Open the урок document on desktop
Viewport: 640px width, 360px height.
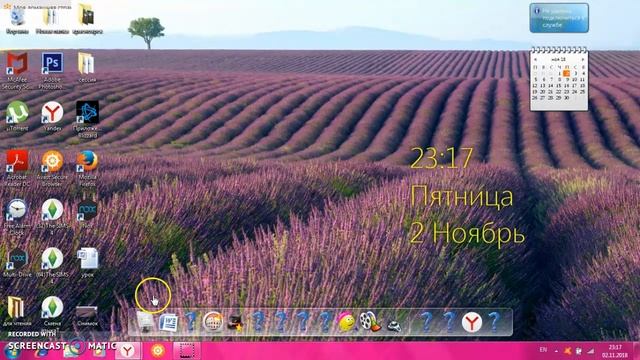click(87, 262)
